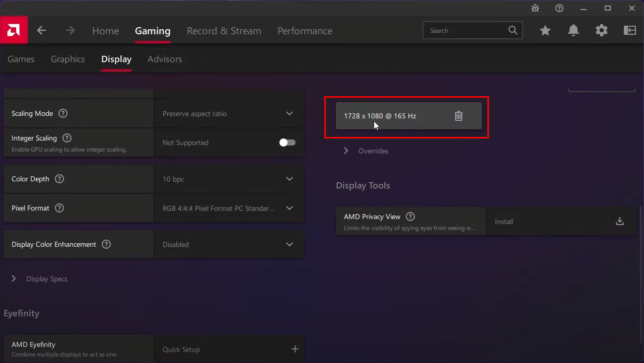Show help for Scaling Mode

tap(63, 113)
